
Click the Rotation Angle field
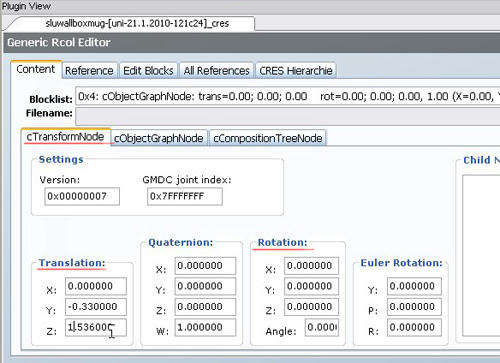(322, 327)
